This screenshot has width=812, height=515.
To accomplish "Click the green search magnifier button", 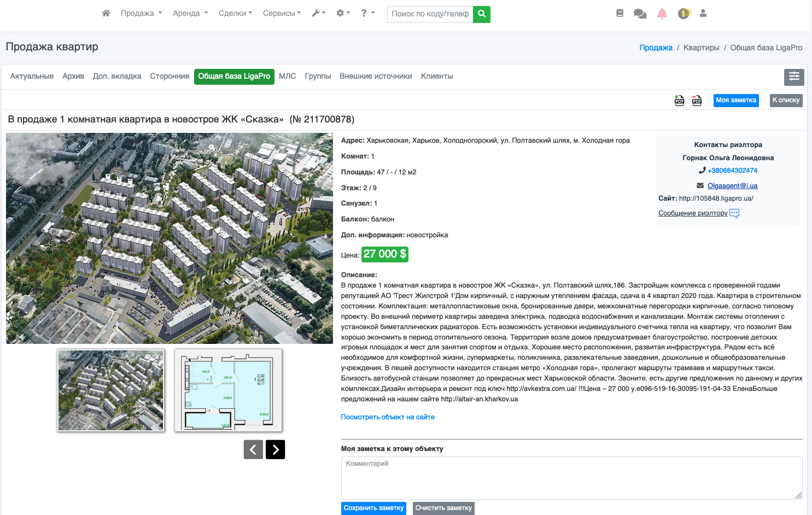I will pyautogui.click(x=482, y=14).
